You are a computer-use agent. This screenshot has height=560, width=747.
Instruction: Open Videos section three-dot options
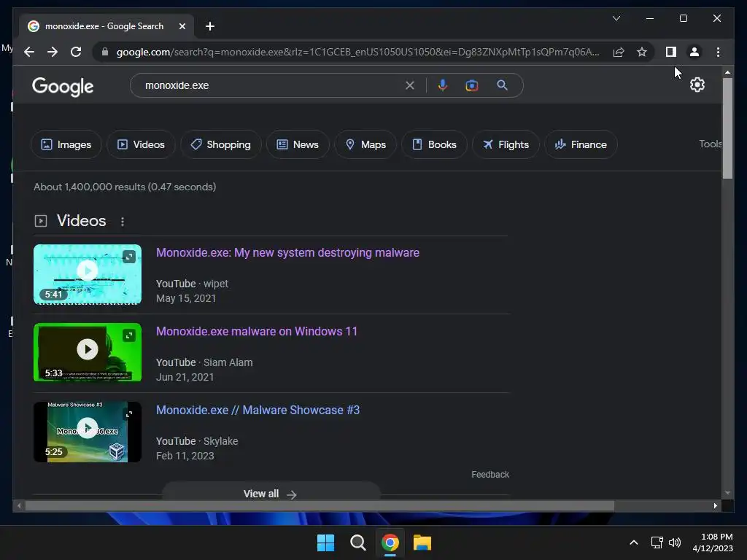(x=123, y=222)
